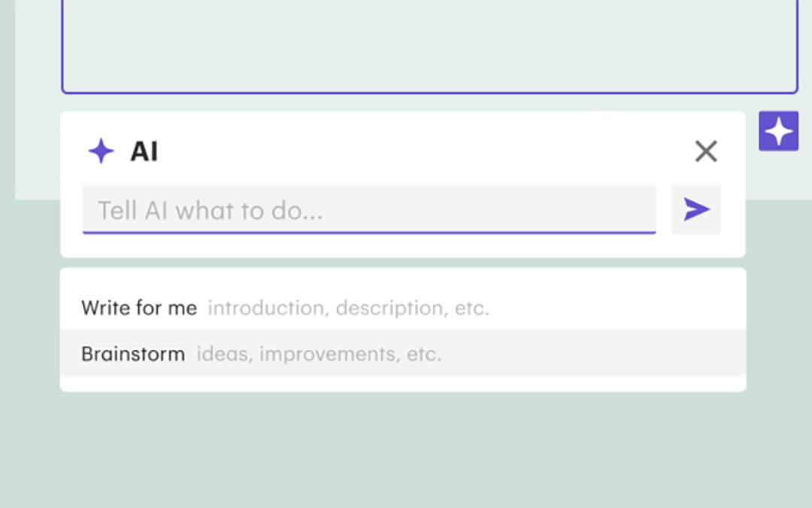
Task: Click the purple underline of the AI prompt field
Action: coord(368,233)
